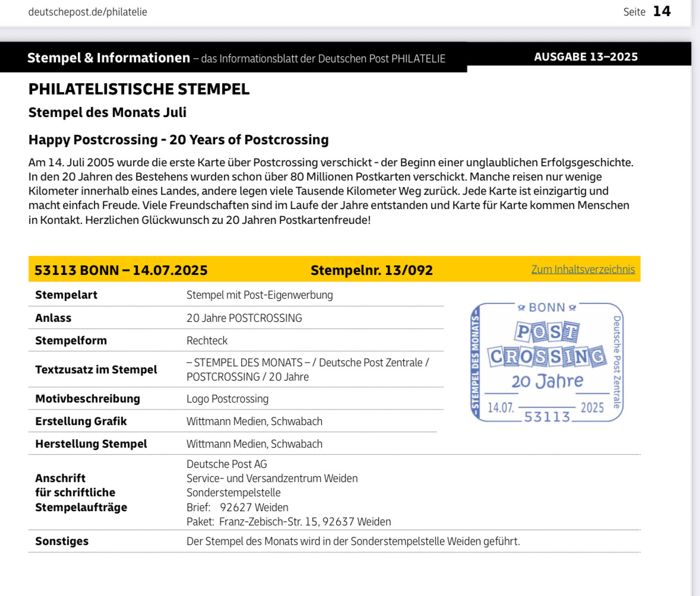Click the Stempelart row label
This screenshot has width=700, height=596.
pos(66,295)
